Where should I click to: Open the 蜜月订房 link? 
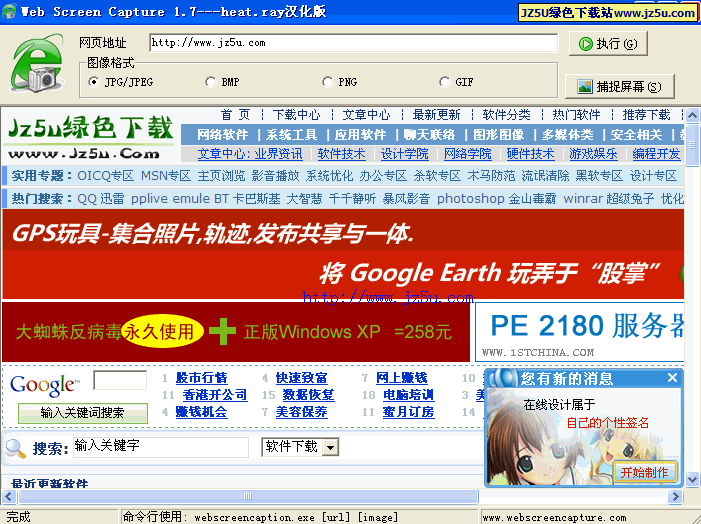(408, 412)
